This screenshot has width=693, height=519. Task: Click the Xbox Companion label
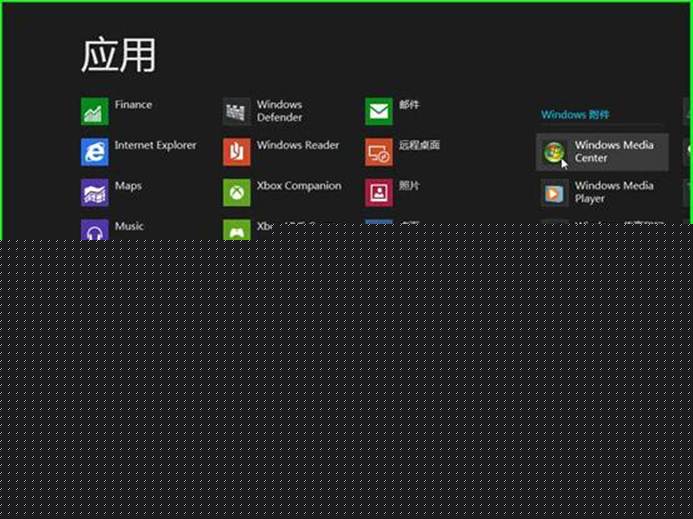[299, 186]
